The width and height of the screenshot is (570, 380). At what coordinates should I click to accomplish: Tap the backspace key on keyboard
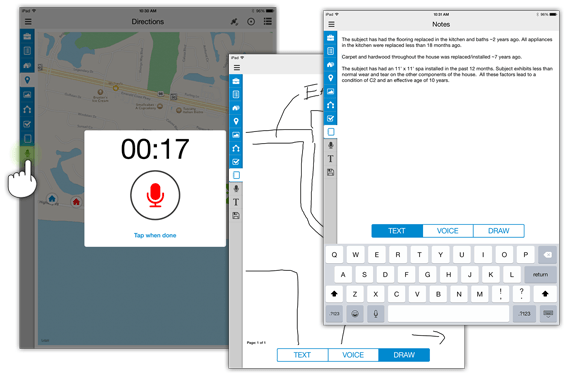pyautogui.click(x=547, y=255)
